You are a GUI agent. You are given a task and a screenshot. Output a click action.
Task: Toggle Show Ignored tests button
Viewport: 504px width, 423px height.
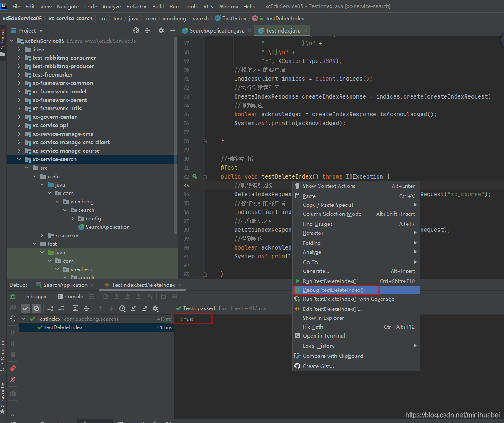(x=36, y=308)
